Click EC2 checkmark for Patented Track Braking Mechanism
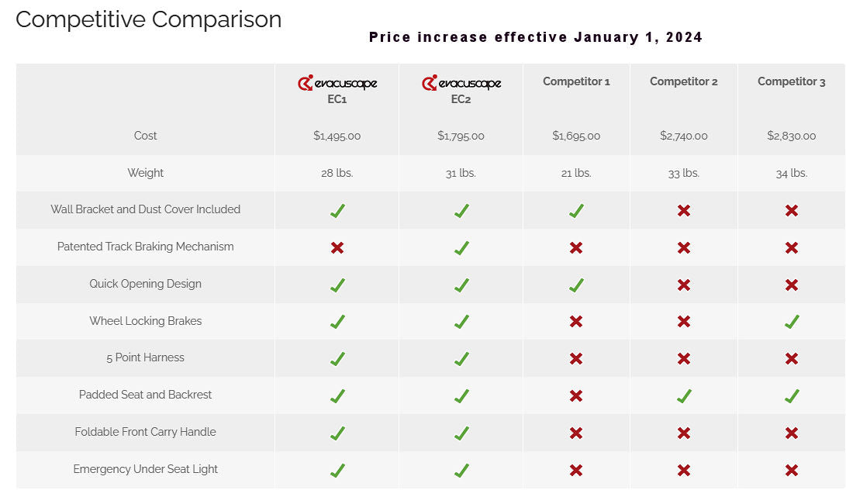Viewport: 846px width, 504px height. tap(461, 248)
